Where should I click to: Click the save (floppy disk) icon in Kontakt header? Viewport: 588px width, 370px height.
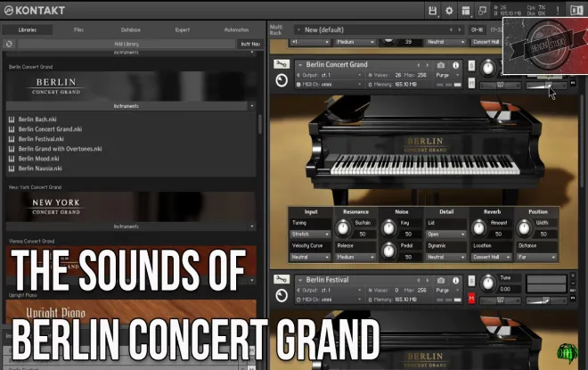(x=432, y=11)
